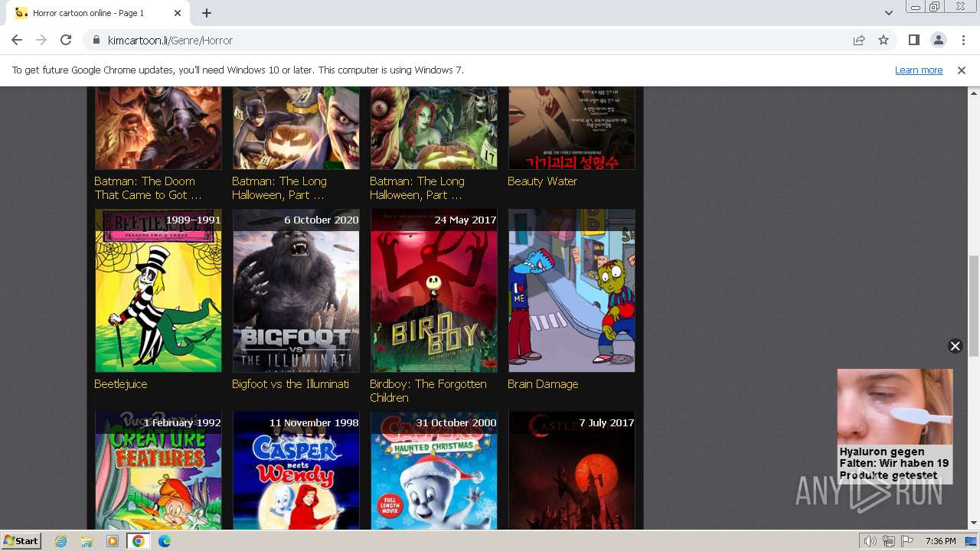The image size is (980, 551).
Task: Click the page vertical scrollbar thumb
Action: pyautogui.click(x=973, y=306)
